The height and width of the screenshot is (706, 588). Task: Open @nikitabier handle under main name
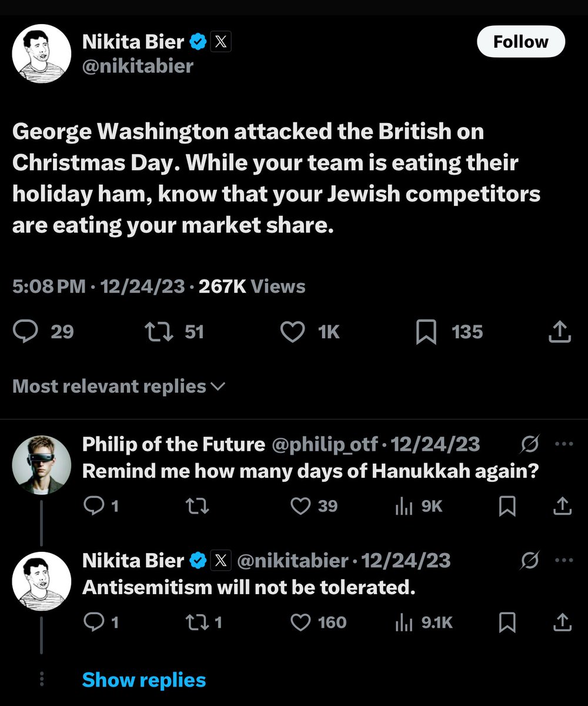(x=138, y=66)
